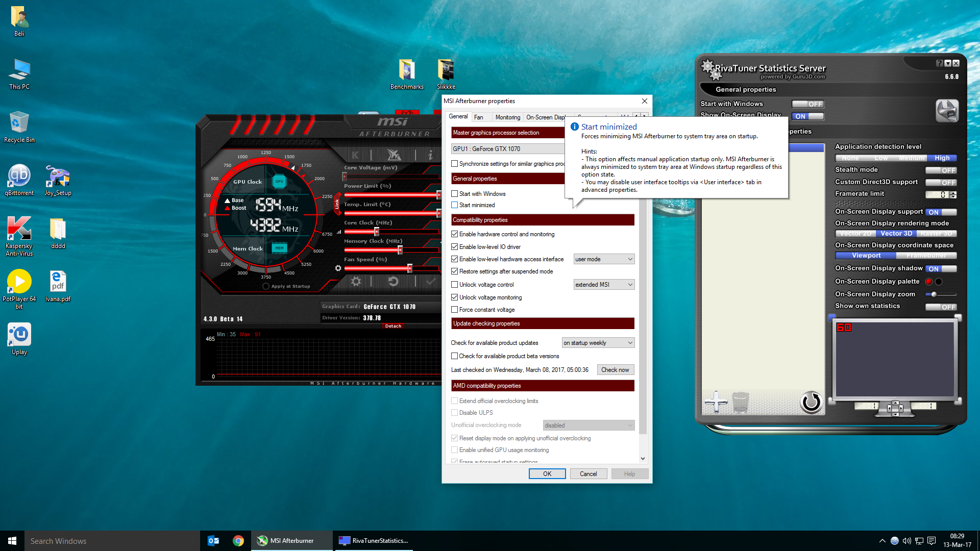Viewport: 980px width, 551px height.
Task: Uncheck Unlock voltage monitoring
Action: click(x=454, y=297)
